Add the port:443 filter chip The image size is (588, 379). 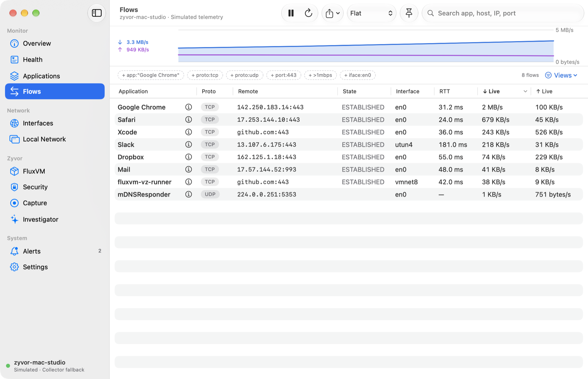click(x=284, y=75)
